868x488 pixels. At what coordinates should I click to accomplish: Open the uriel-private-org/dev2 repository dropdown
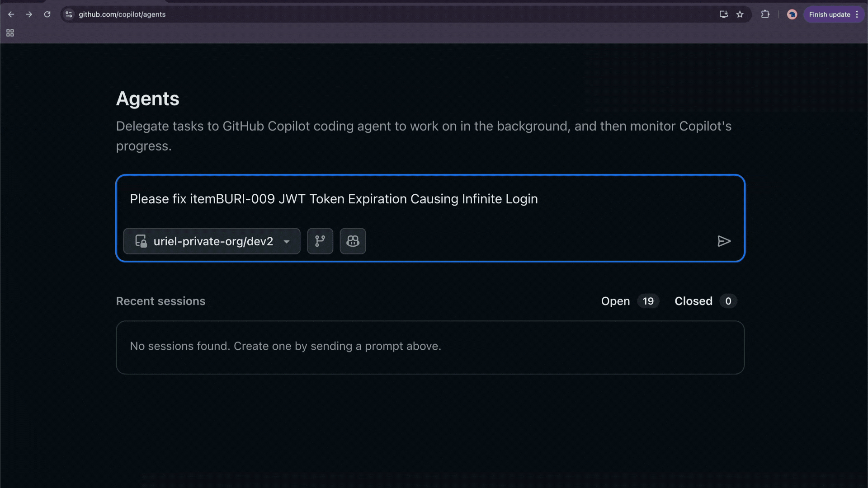(212, 241)
